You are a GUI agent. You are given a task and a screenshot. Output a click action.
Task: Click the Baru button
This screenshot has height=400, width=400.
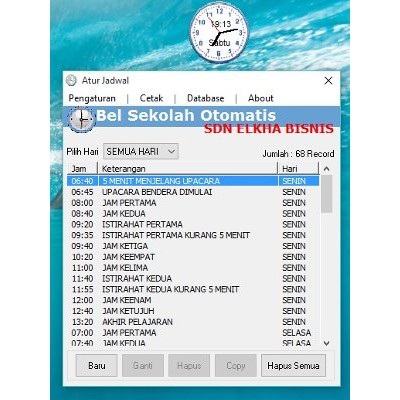97,366
